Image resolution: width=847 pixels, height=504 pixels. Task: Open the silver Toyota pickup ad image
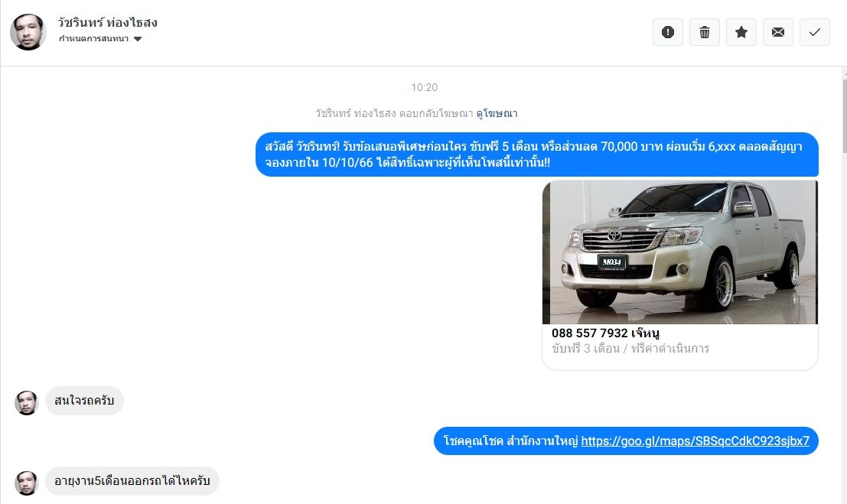(x=680, y=252)
